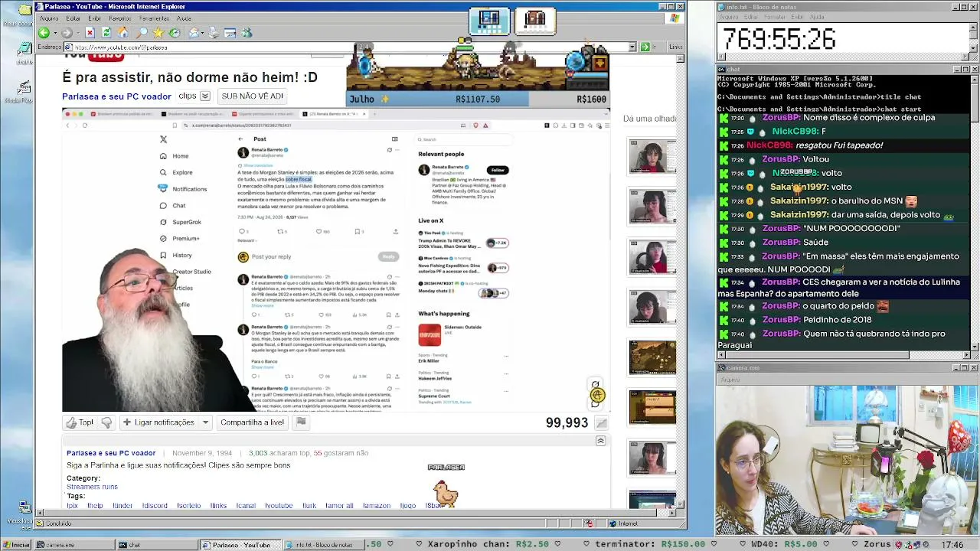
Task: Click the !lurk tag link
Action: [x=309, y=506]
